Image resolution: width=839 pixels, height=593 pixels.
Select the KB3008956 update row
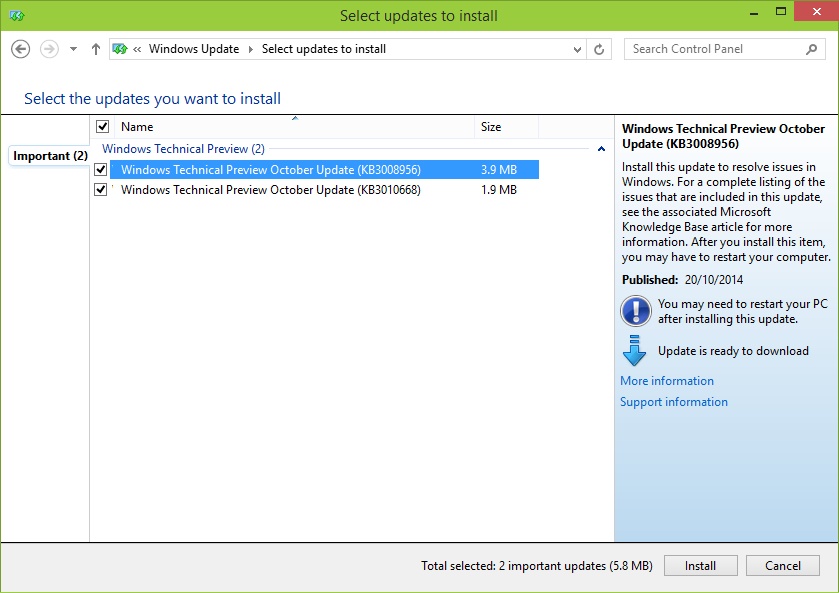point(324,170)
